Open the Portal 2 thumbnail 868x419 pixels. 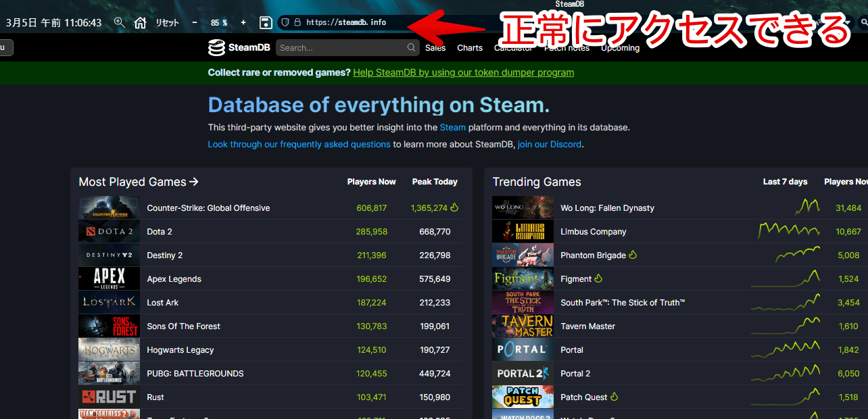[523, 373]
